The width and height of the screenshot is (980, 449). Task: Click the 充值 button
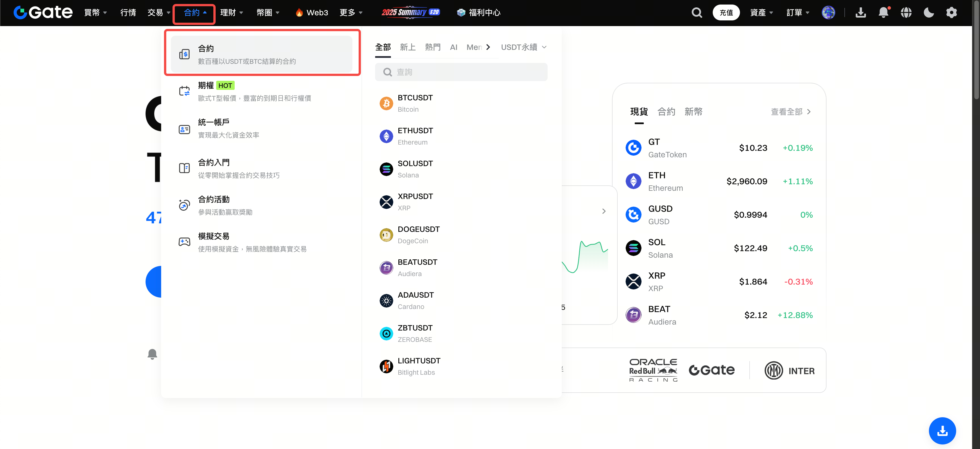pyautogui.click(x=726, y=12)
